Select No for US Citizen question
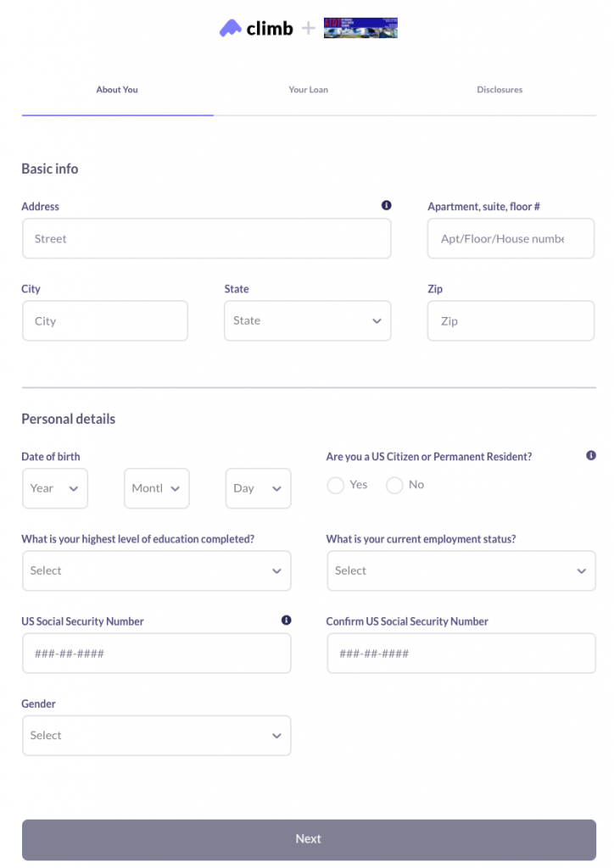Screen dimensions: 614x868 394,485
